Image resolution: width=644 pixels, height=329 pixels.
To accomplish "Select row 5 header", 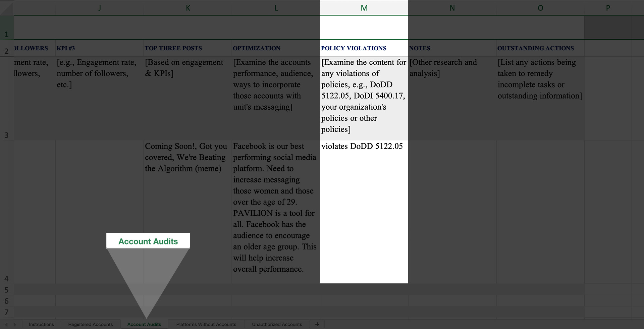I will 7,289.
